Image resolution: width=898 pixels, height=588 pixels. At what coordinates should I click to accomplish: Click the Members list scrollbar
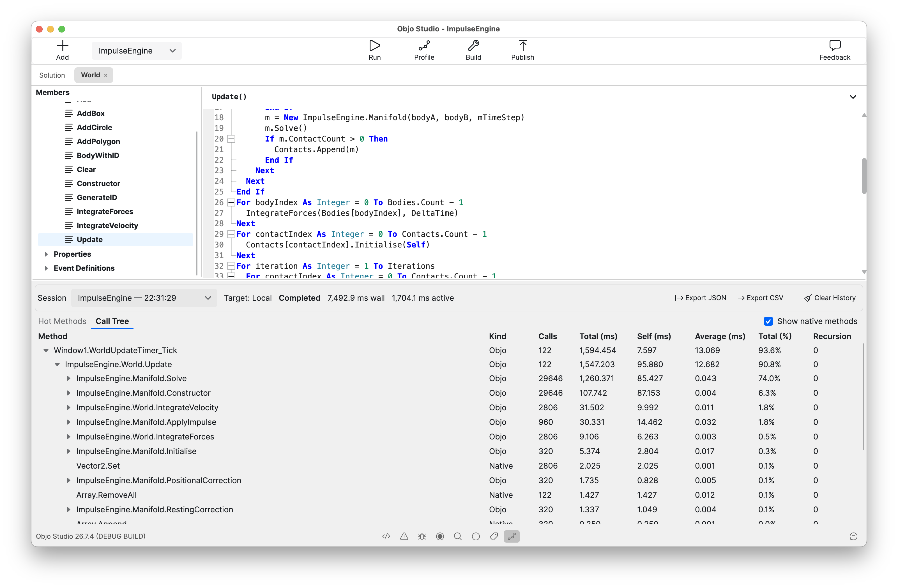(x=197, y=203)
